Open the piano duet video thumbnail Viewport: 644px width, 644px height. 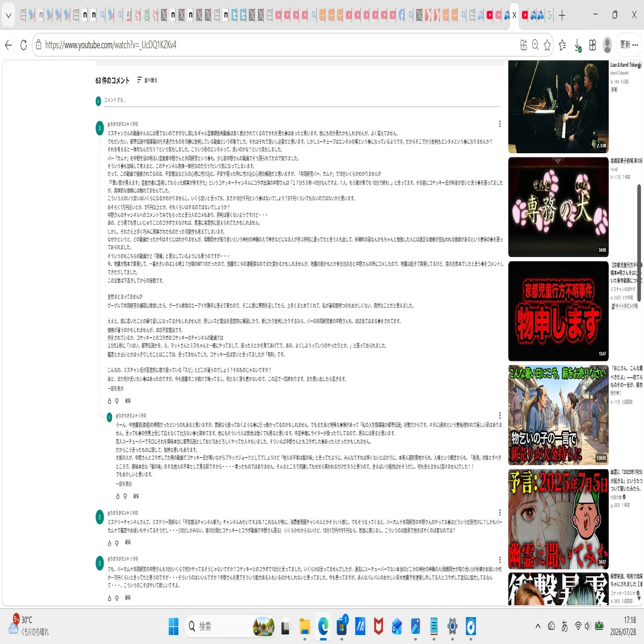pyautogui.click(x=558, y=107)
